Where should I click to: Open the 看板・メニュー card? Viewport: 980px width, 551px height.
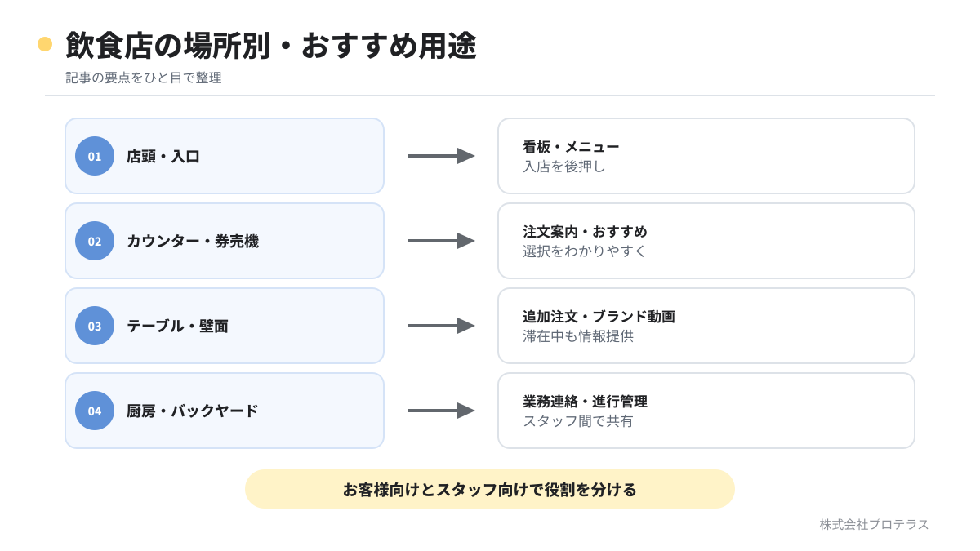tap(706, 156)
